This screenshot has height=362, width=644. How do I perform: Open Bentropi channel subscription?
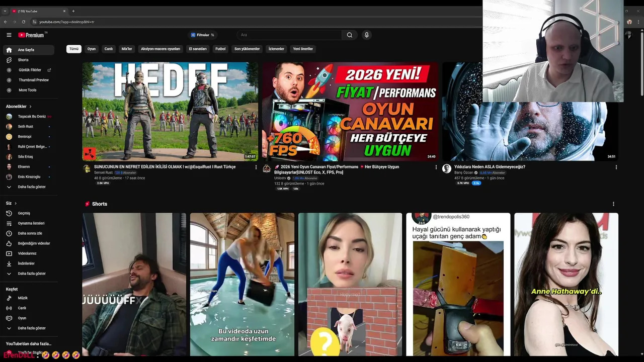click(28, 136)
